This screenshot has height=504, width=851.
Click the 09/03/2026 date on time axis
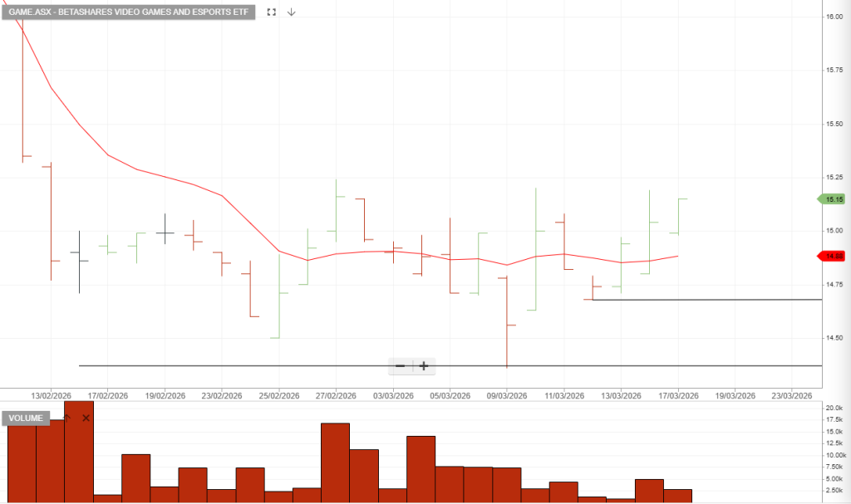tap(507, 395)
